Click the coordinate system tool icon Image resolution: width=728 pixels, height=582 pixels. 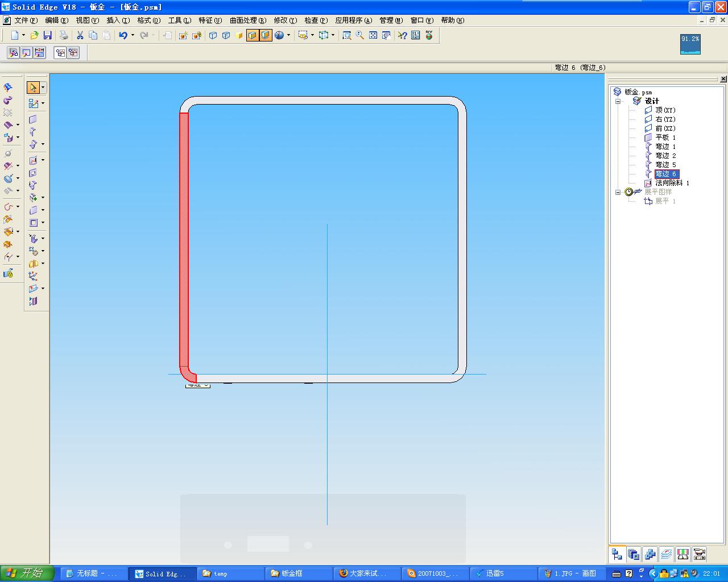click(33, 276)
